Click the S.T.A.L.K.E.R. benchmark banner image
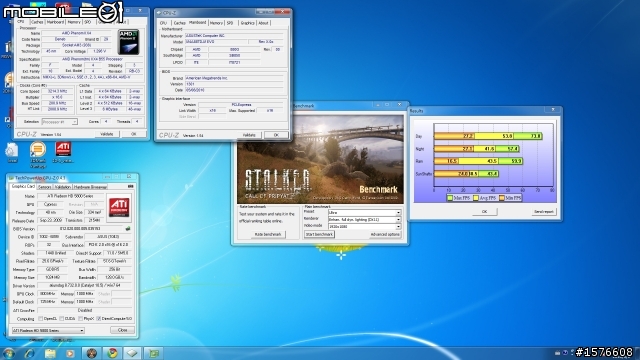 320,159
